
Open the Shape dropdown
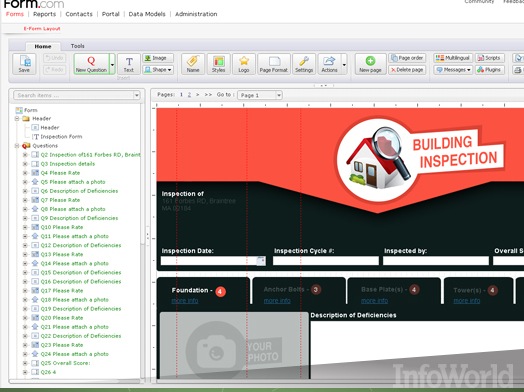pos(158,70)
